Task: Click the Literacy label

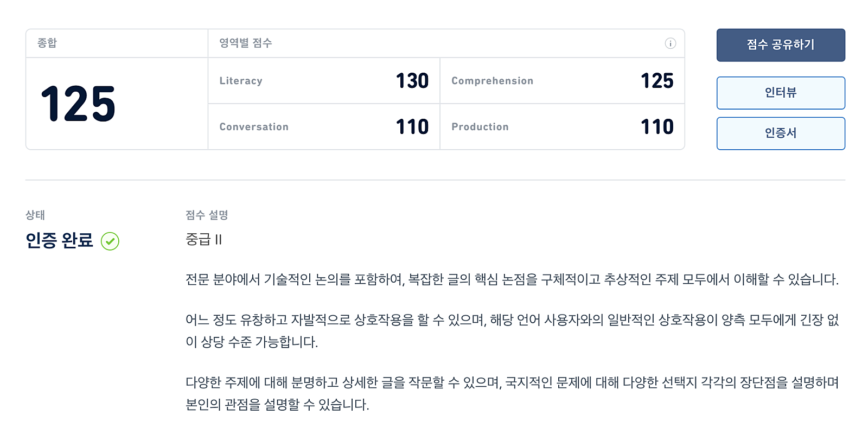Action: (241, 81)
